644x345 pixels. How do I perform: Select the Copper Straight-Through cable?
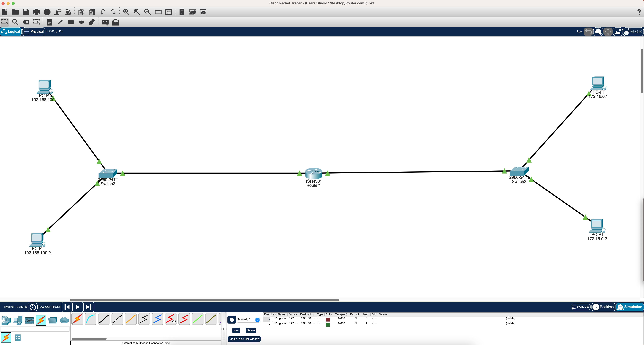coord(104,319)
